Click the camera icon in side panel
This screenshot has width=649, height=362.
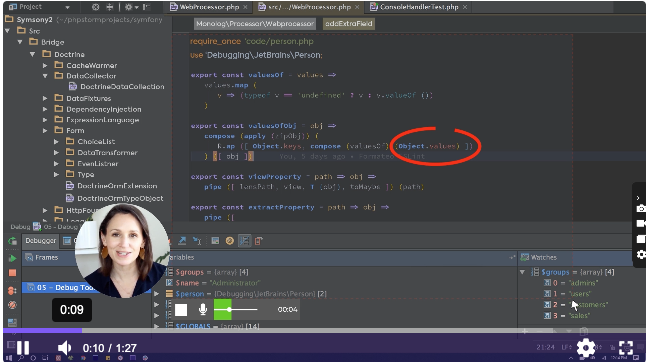point(641,209)
